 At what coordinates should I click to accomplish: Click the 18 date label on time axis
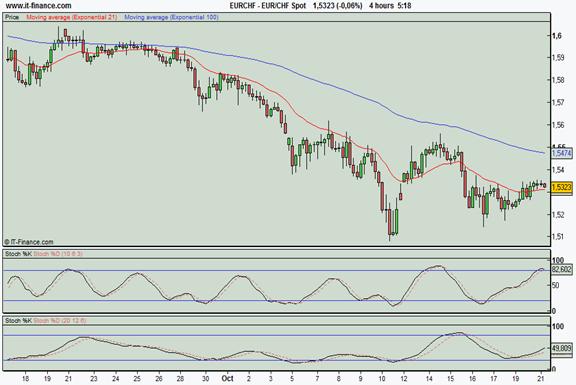click(25, 379)
